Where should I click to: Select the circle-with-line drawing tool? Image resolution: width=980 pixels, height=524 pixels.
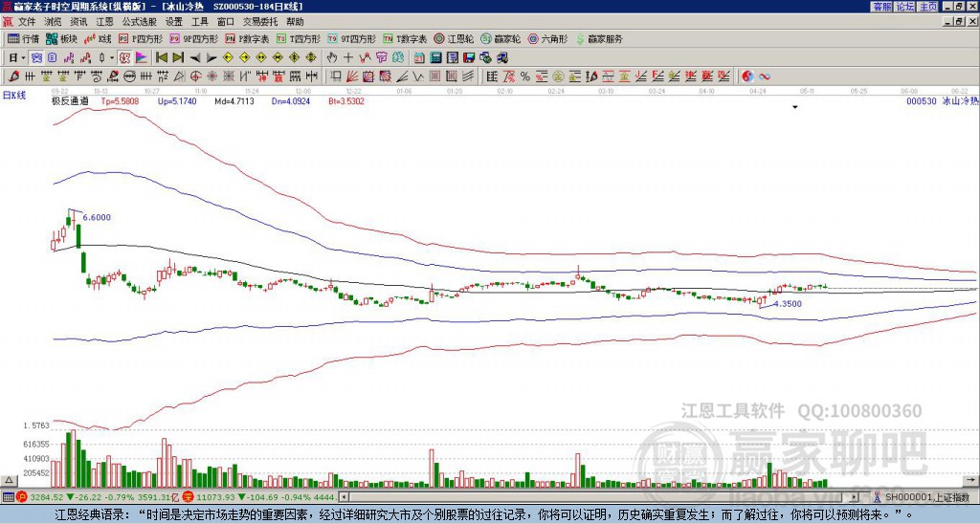coord(129,76)
